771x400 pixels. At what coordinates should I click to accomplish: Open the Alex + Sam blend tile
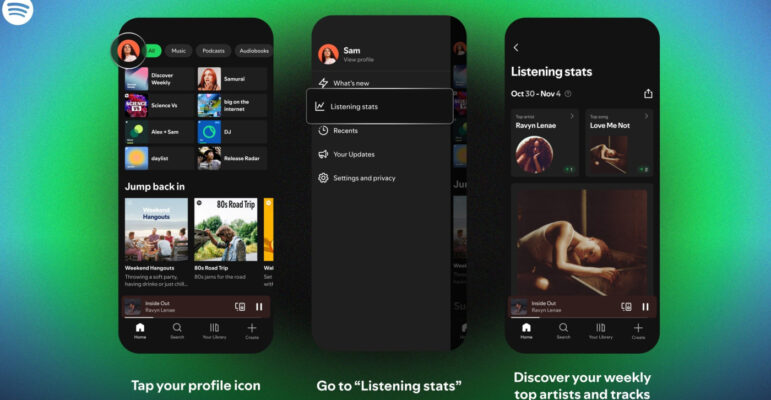159,132
